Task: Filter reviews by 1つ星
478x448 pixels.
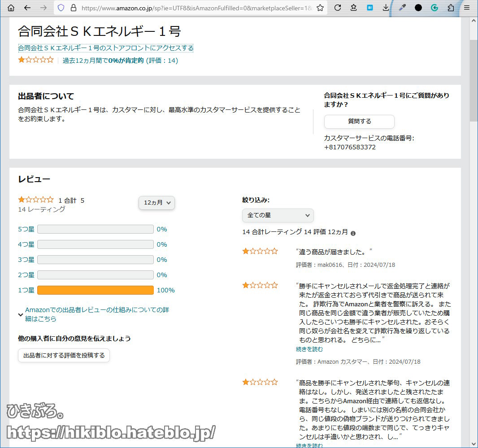Action: (x=26, y=290)
